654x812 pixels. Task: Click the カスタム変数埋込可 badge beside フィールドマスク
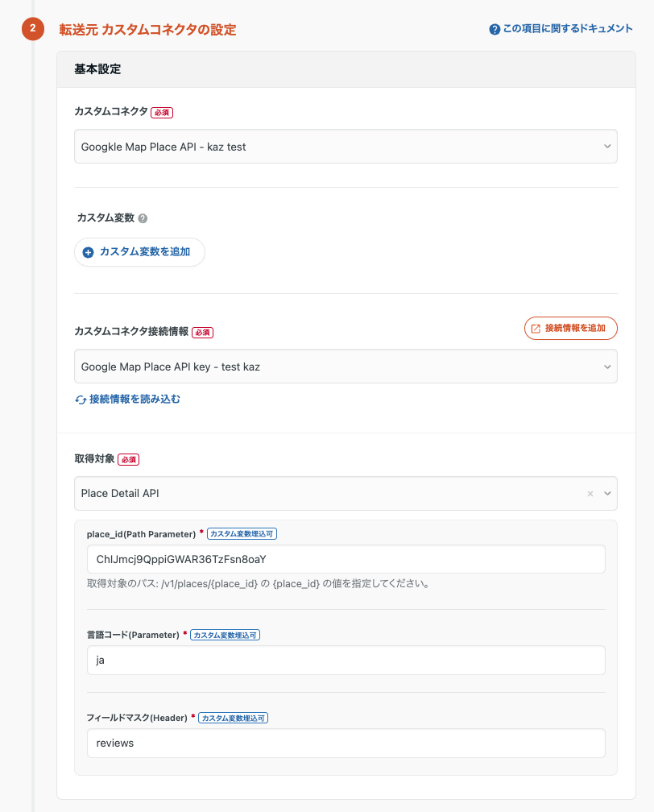point(233,718)
